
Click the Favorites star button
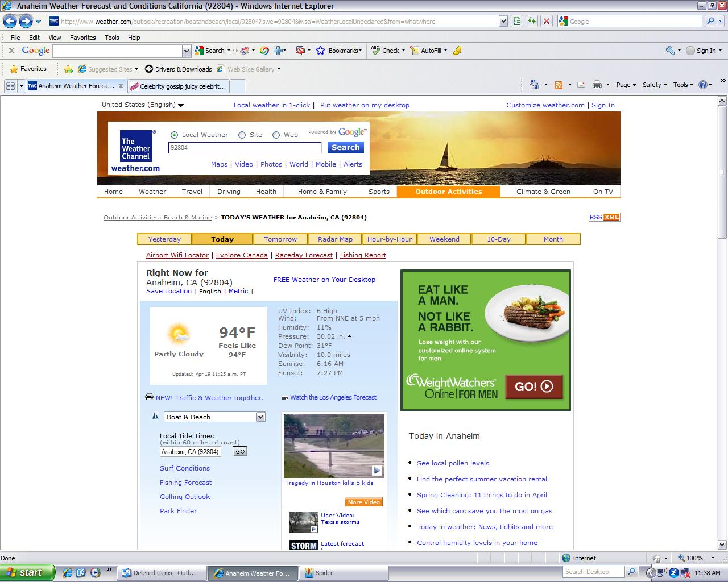(28, 69)
